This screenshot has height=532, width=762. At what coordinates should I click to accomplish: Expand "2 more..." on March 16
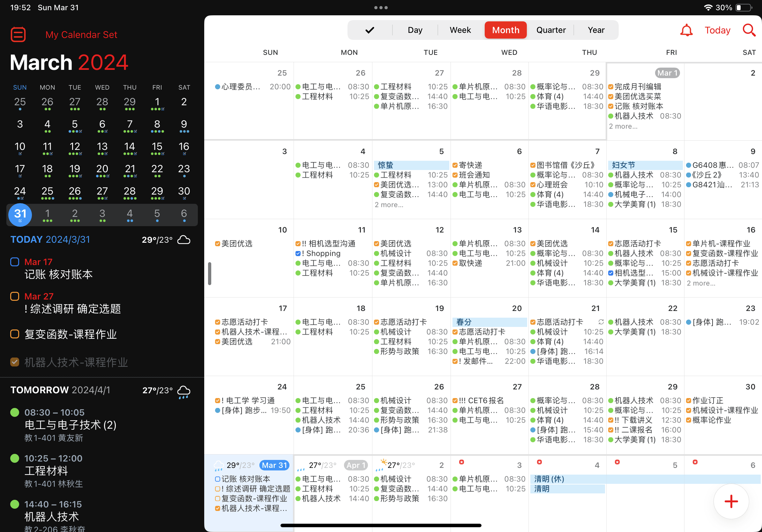point(701,283)
